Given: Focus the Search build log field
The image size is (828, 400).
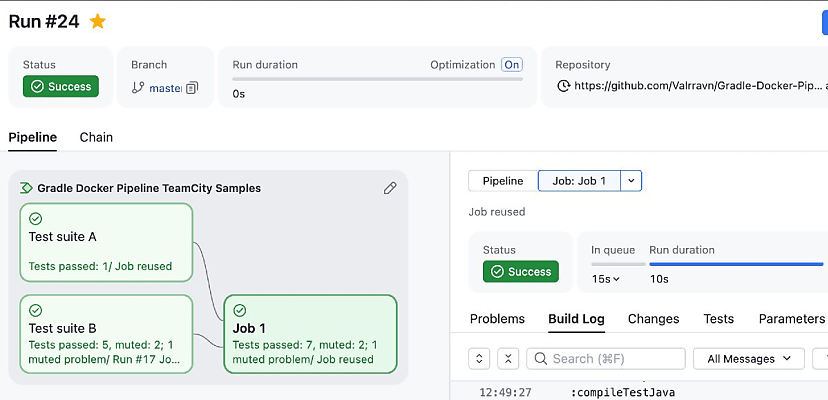Looking at the screenshot, I should pyautogui.click(x=606, y=359).
